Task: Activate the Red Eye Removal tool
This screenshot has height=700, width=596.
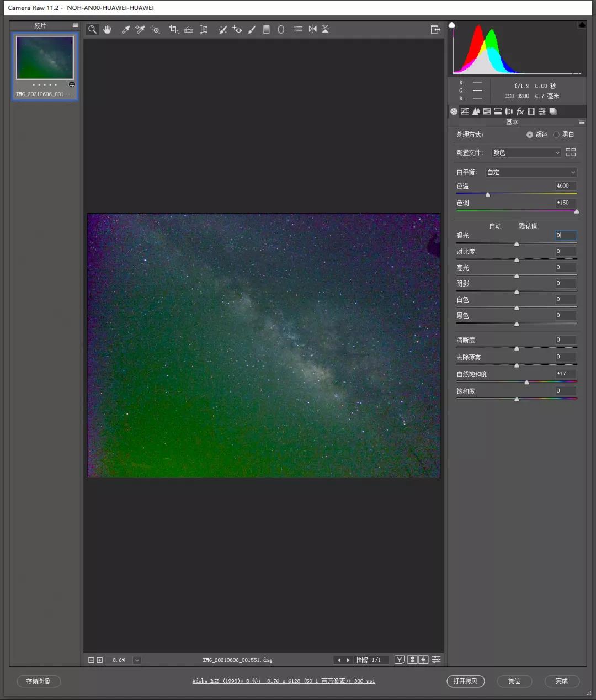Action: [x=237, y=30]
